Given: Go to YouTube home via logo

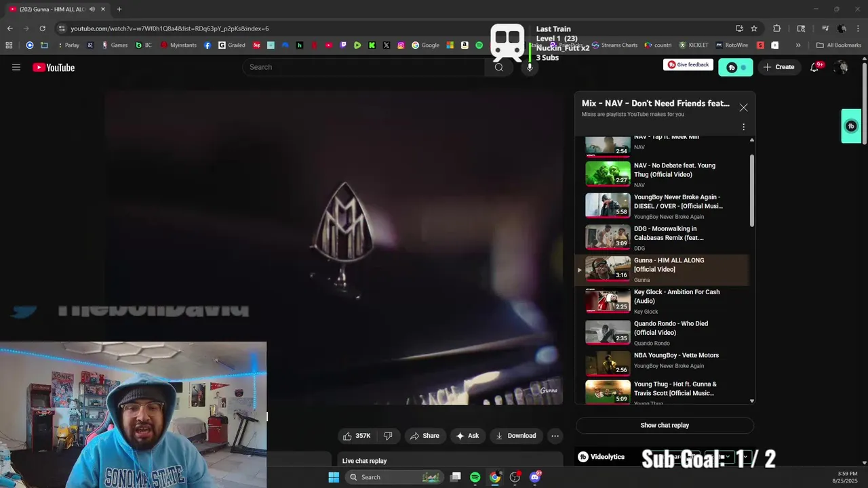Looking at the screenshot, I should click(x=54, y=67).
